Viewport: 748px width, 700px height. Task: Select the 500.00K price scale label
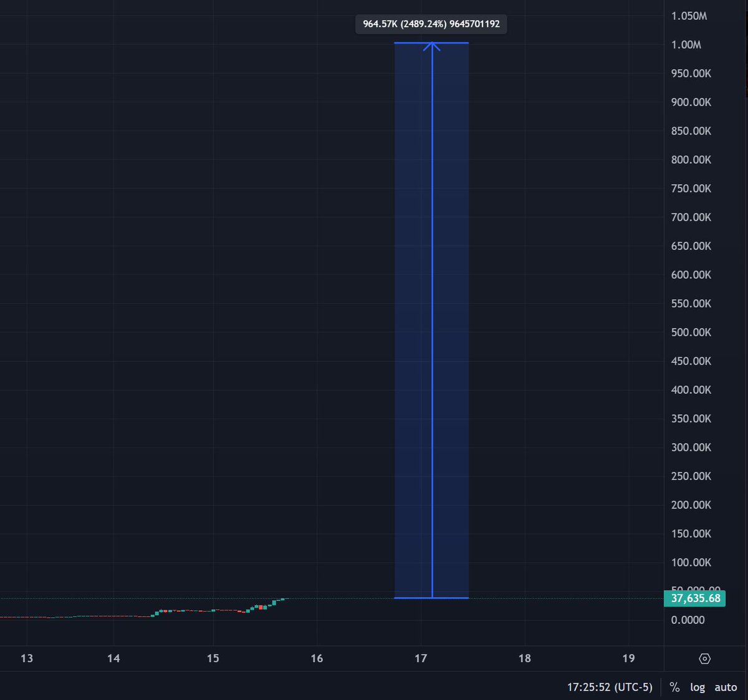[x=691, y=332]
